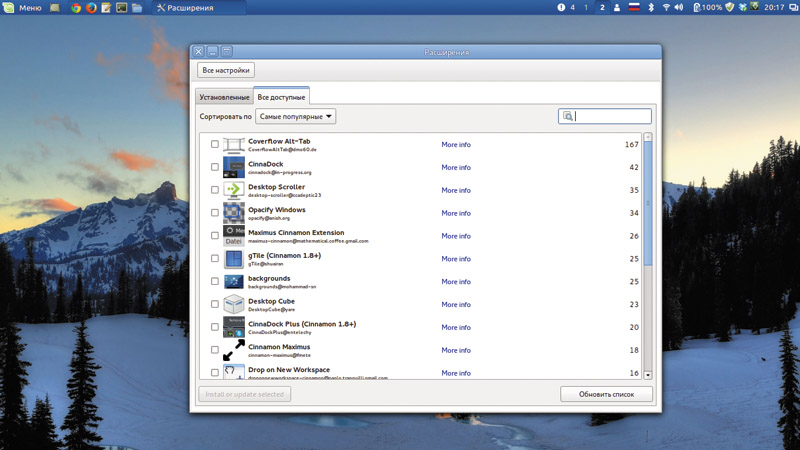Viewport: 800px width, 450px height.
Task: Open the terminal launcher in panel
Action: [121, 8]
